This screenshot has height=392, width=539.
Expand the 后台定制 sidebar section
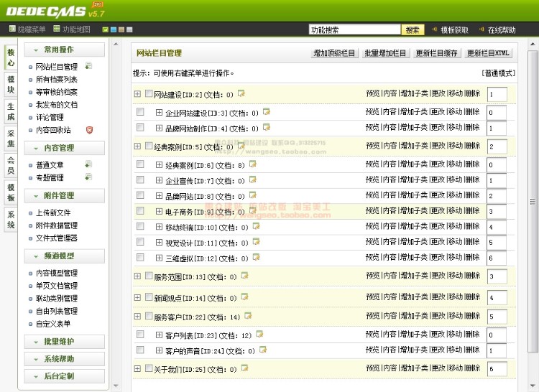coord(64,376)
